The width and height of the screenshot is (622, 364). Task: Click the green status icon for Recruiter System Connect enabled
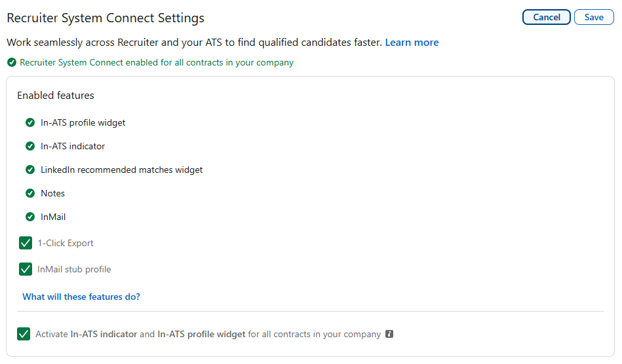point(12,63)
